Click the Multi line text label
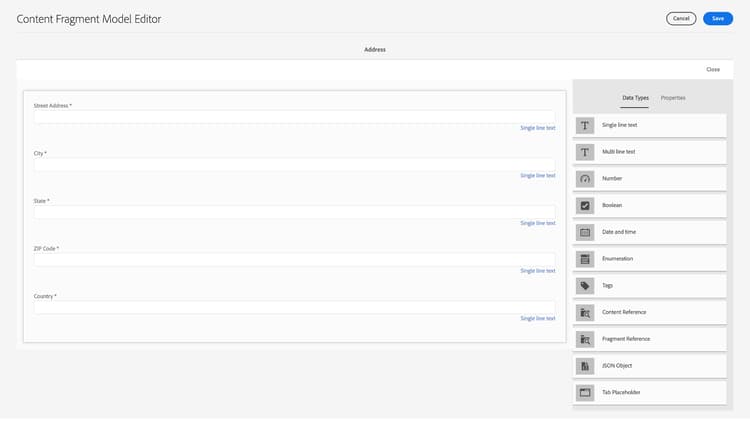 pyautogui.click(x=618, y=152)
